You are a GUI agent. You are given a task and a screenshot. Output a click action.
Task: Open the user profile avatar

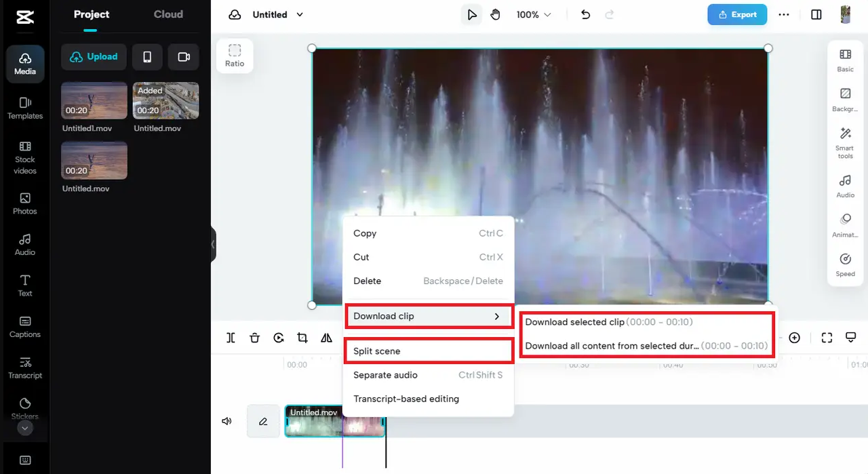pyautogui.click(x=846, y=14)
